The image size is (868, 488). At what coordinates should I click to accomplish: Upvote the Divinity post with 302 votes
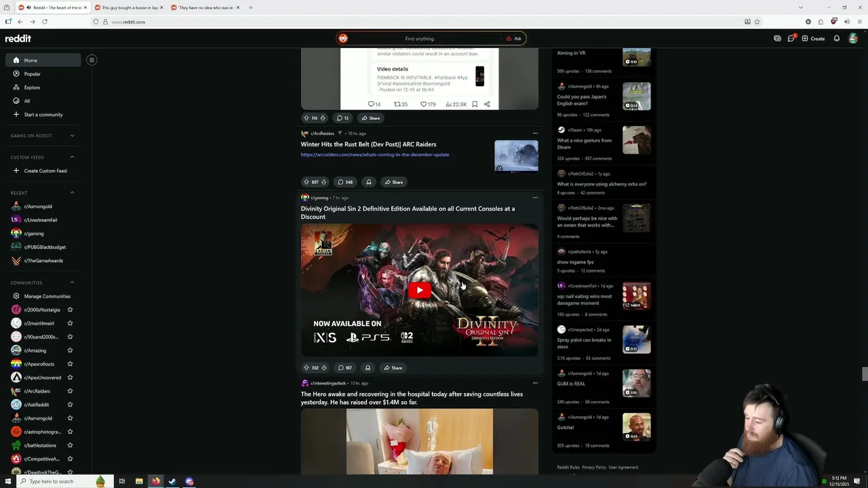[307, 368]
